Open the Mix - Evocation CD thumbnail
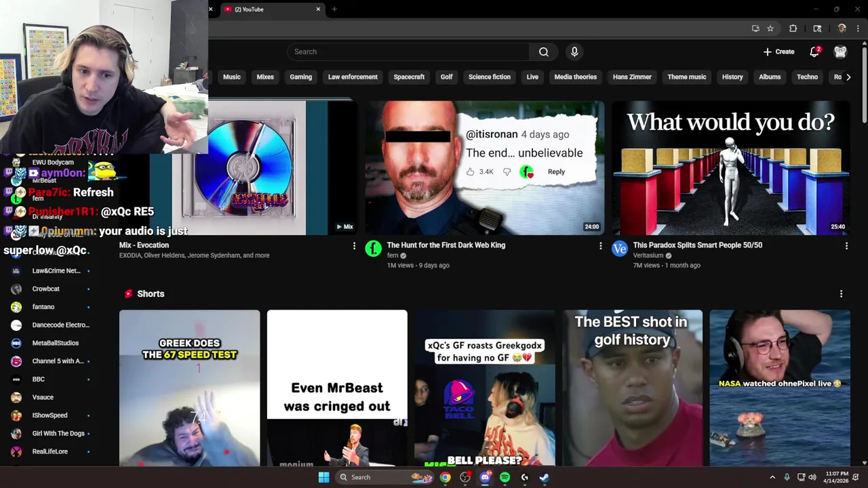The image size is (868, 488). coord(250,167)
